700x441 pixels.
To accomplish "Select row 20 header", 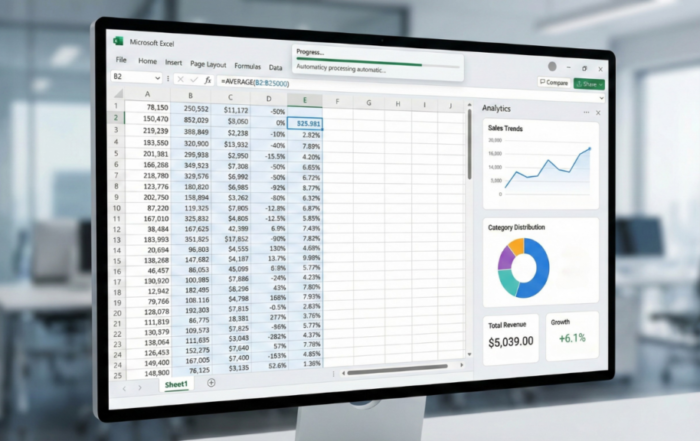I will tap(117, 313).
